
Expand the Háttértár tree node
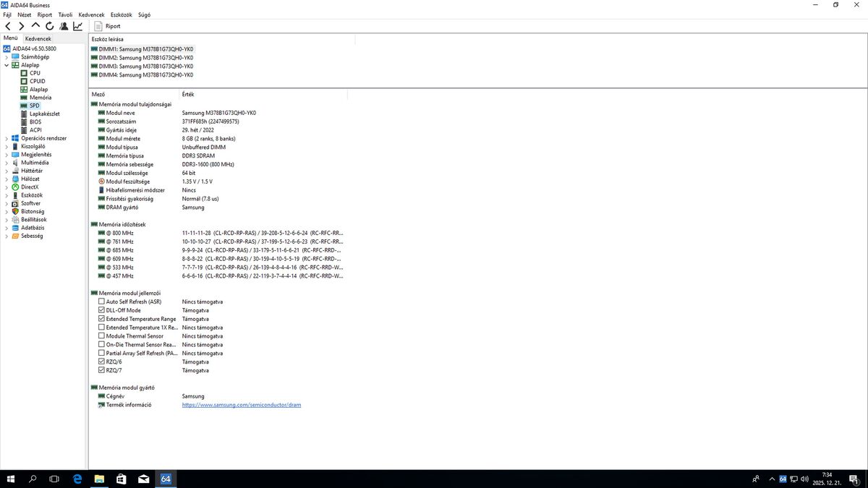tap(7, 171)
